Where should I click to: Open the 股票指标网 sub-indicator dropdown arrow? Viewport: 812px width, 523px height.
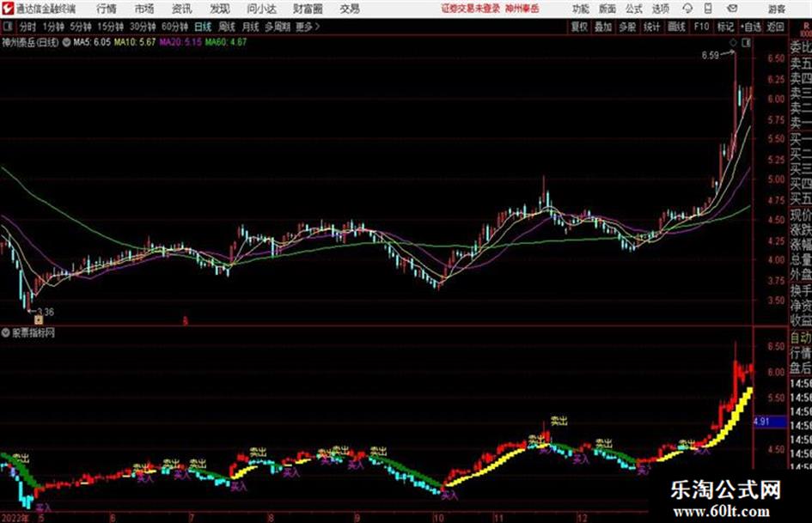point(6,333)
